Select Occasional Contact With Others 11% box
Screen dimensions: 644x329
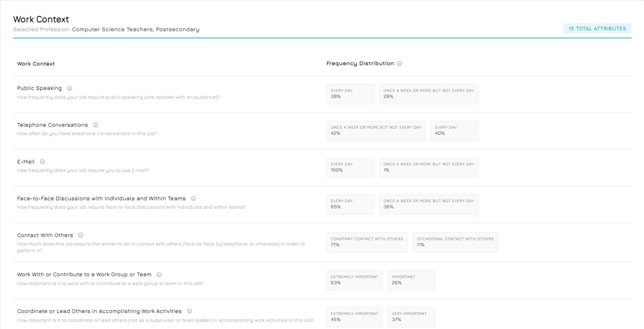tap(455, 242)
